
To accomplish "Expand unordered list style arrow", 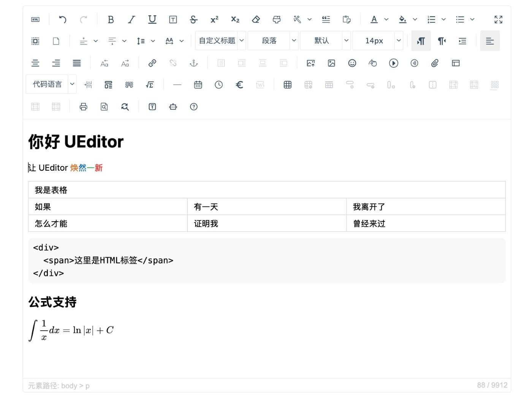I will [472, 19].
